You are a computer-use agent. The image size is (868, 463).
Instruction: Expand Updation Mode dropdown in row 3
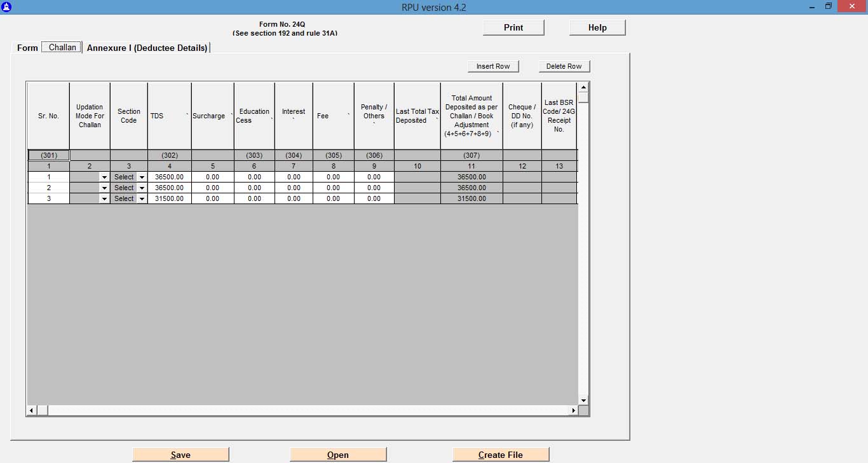tap(104, 199)
